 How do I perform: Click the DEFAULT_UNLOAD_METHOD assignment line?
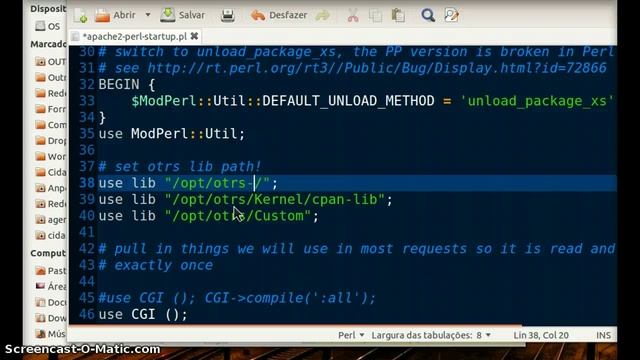pos(372,101)
